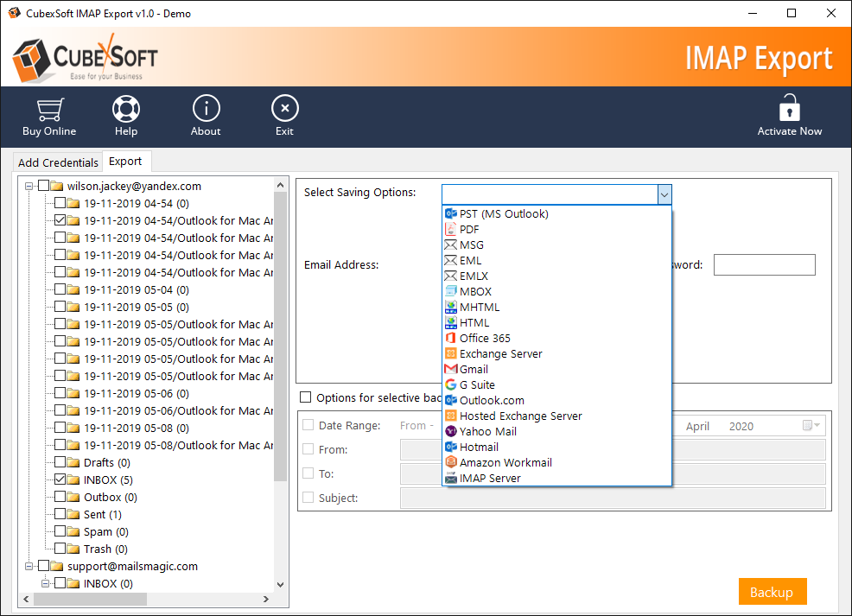Click the CubexSoft logo
The height and width of the screenshot is (616, 852).
(x=86, y=58)
